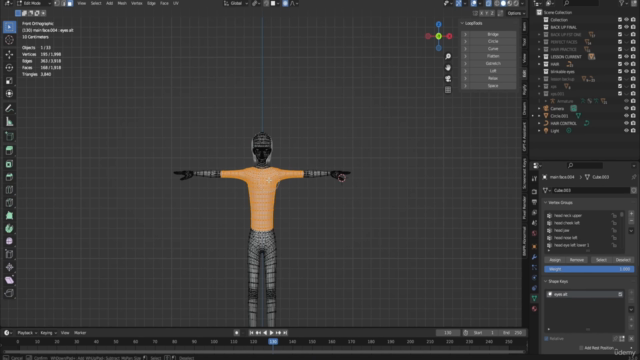Open Object Data mesh properties tab
640x360 pixels.
coord(534,298)
